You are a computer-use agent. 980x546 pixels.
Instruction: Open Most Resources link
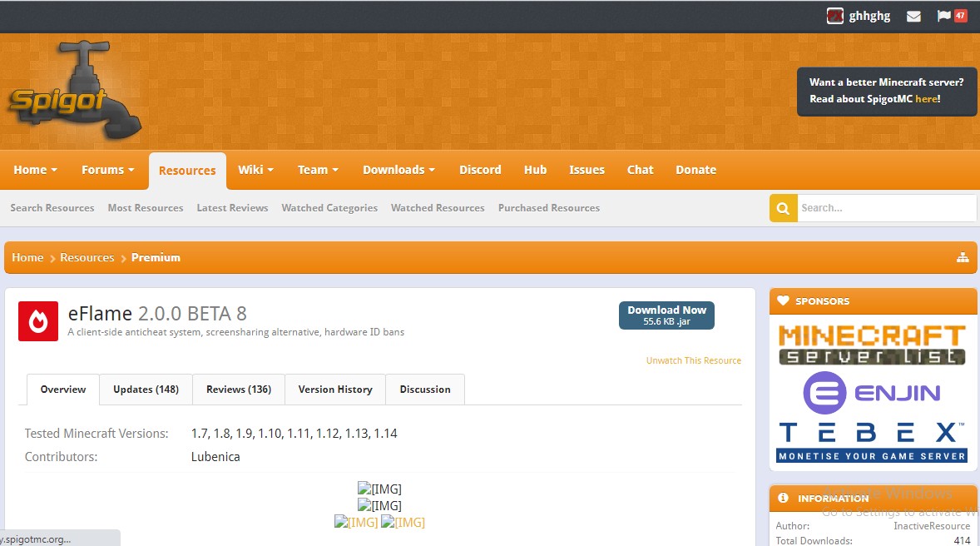(146, 208)
